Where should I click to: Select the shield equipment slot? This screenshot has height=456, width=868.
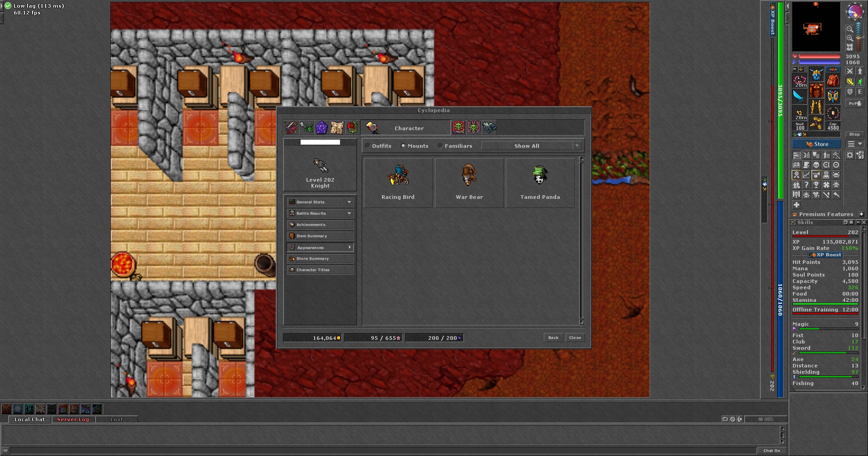pos(833,97)
